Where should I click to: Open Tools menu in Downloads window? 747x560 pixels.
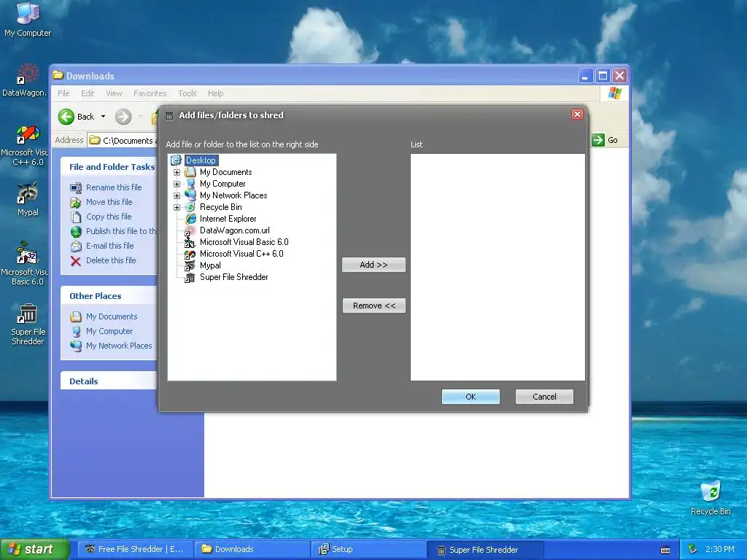pos(187,93)
